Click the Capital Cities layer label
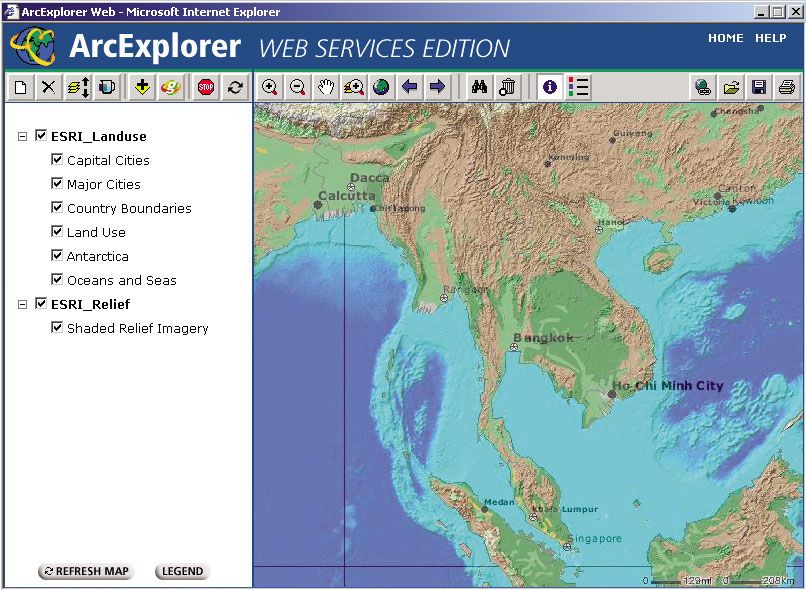This screenshot has height=590, width=806. [108, 160]
